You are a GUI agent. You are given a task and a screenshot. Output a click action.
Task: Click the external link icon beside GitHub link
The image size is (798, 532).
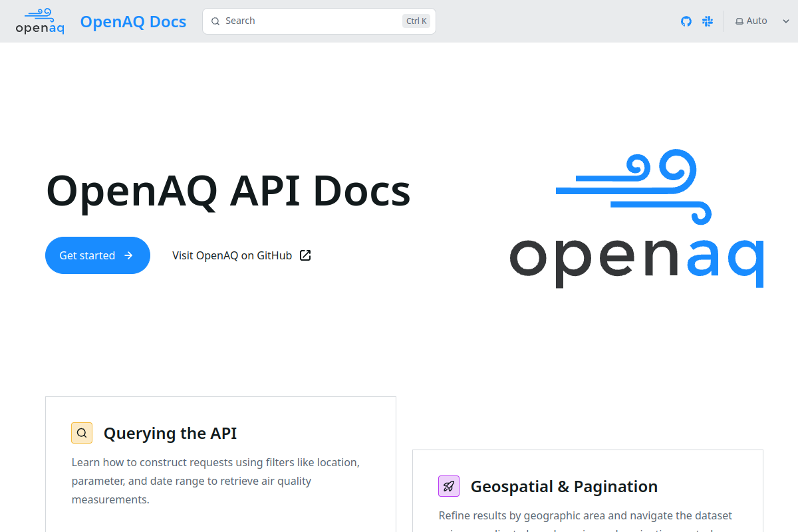tap(305, 255)
